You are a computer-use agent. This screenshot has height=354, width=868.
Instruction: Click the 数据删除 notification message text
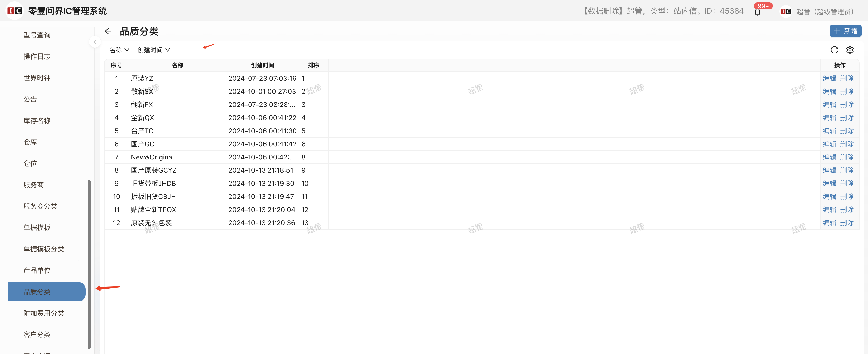pyautogui.click(x=663, y=11)
